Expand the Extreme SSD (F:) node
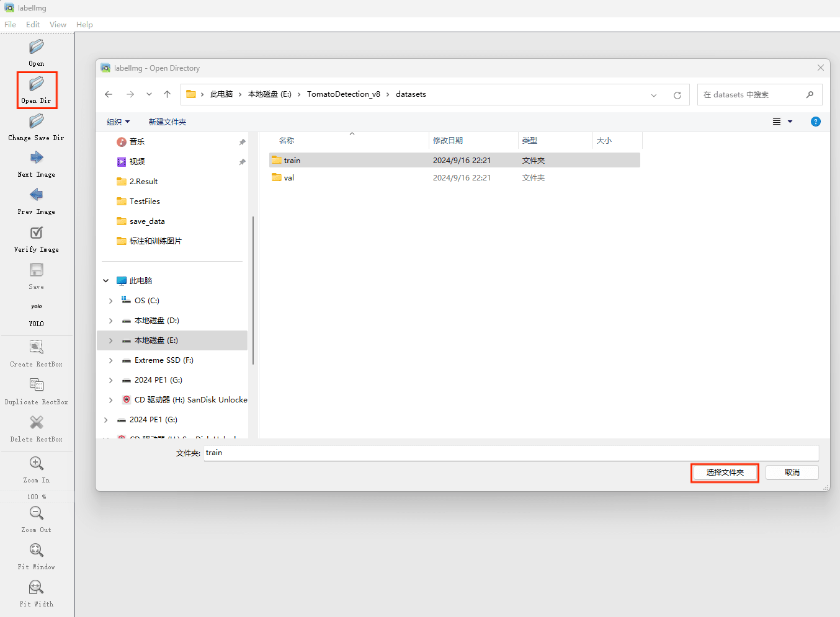This screenshot has height=617, width=840. [x=111, y=360]
